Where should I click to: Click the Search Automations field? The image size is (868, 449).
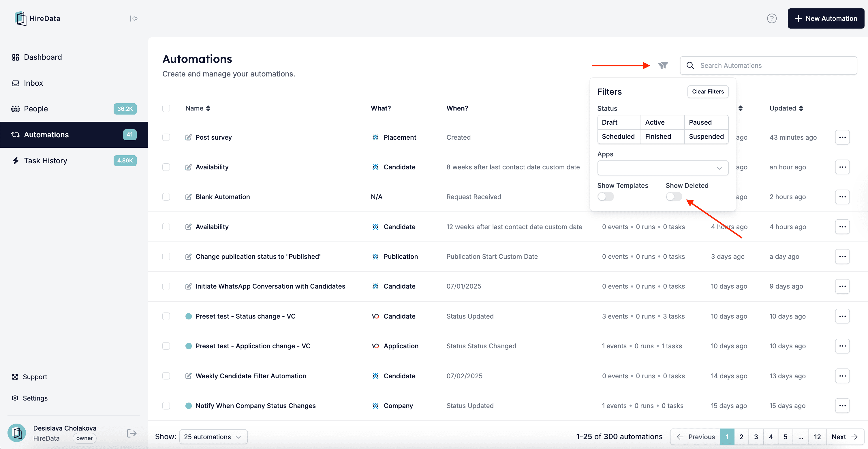pos(768,66)
